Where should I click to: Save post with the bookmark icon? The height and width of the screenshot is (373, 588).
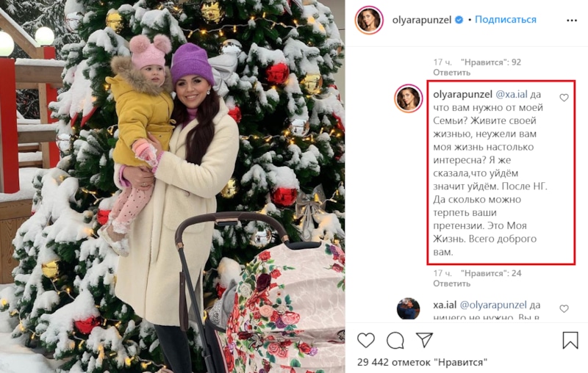570,340
